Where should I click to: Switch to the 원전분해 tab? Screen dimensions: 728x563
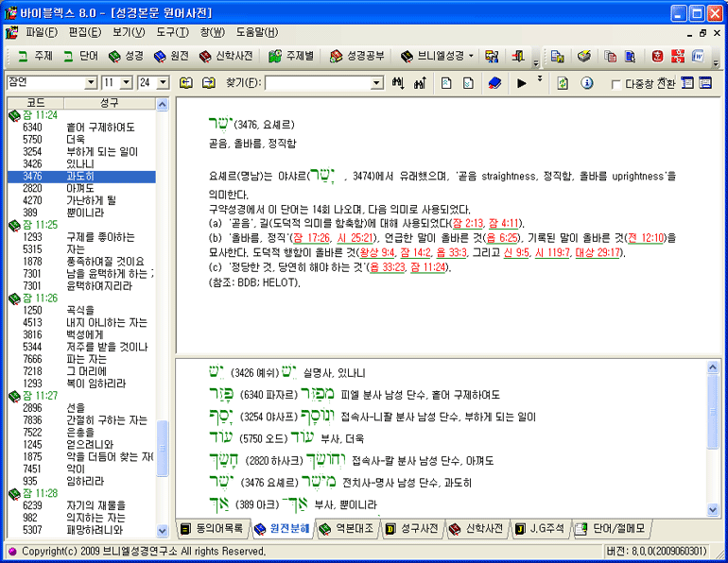coord(284,529)
